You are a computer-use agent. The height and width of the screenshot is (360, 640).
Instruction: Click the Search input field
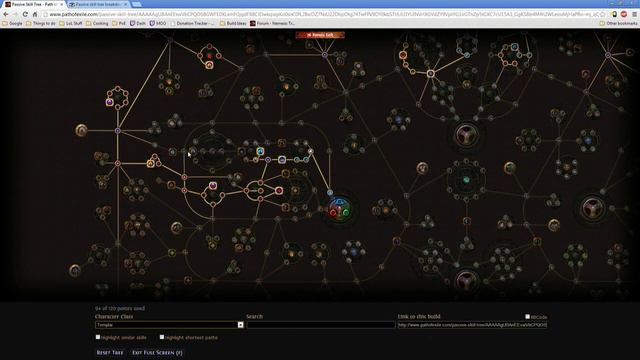click(x=321, y=325)
